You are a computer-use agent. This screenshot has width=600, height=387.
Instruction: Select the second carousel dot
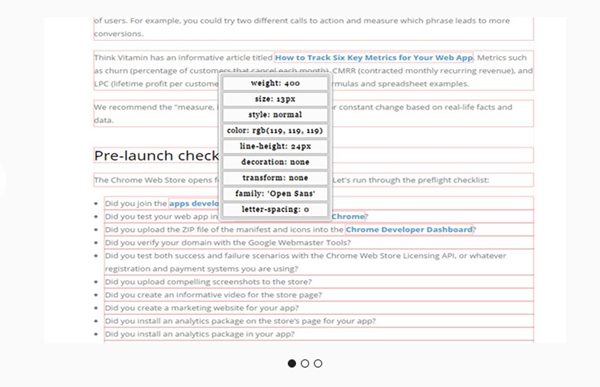click(x=305, y=363)
